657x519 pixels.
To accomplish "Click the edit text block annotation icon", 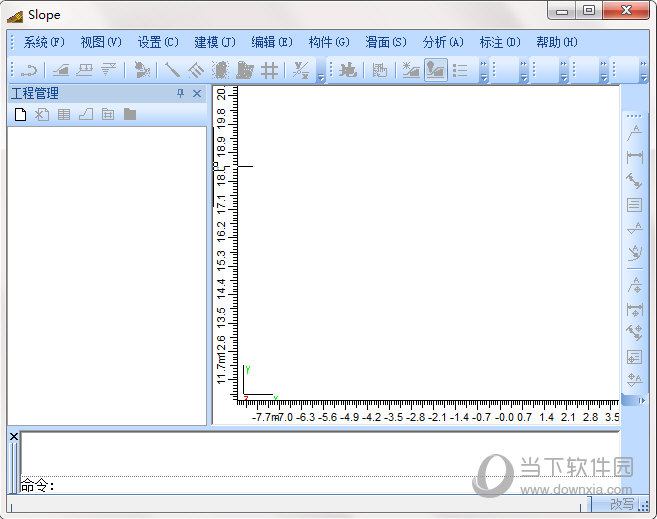I will click(634, 357).
